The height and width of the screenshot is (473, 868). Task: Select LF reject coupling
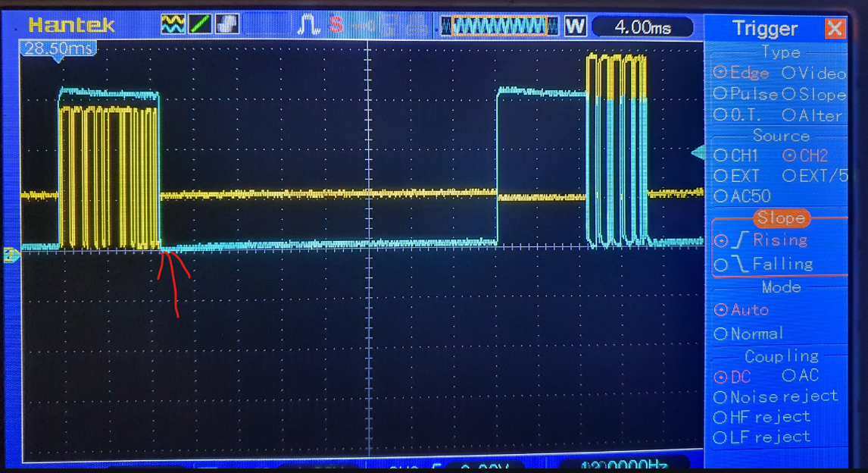pos(762,437)
